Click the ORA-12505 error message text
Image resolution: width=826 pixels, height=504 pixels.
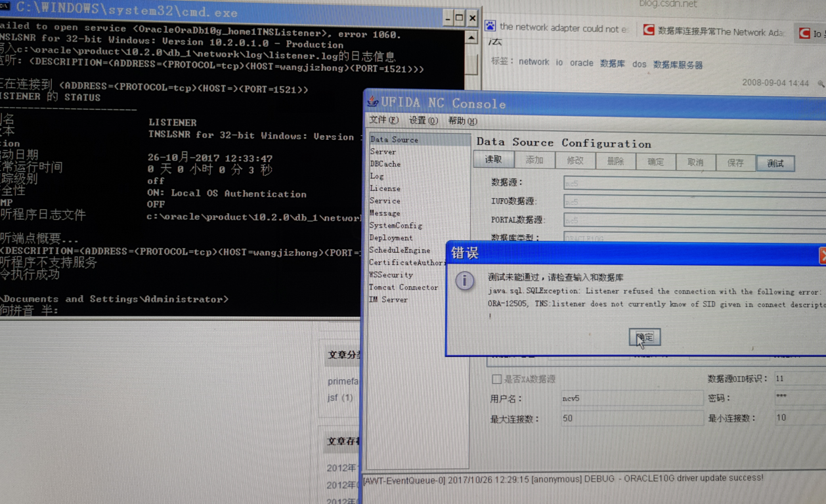(657, 304)
